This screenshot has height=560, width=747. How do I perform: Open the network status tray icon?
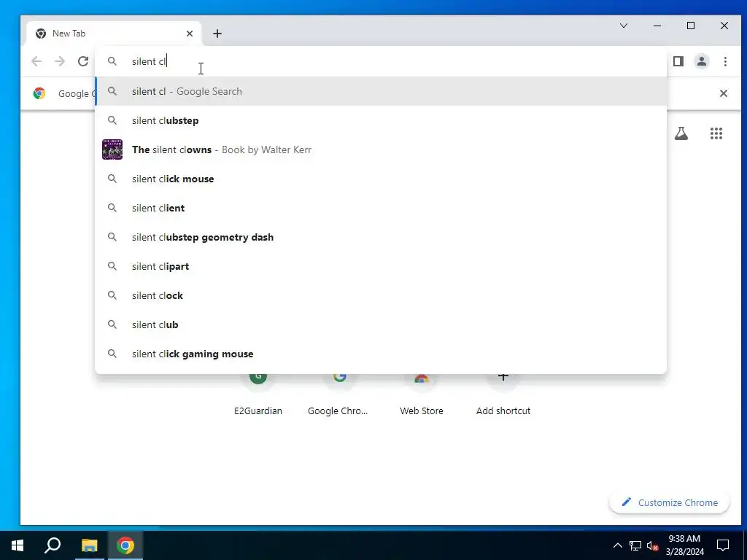coord(635,545)
